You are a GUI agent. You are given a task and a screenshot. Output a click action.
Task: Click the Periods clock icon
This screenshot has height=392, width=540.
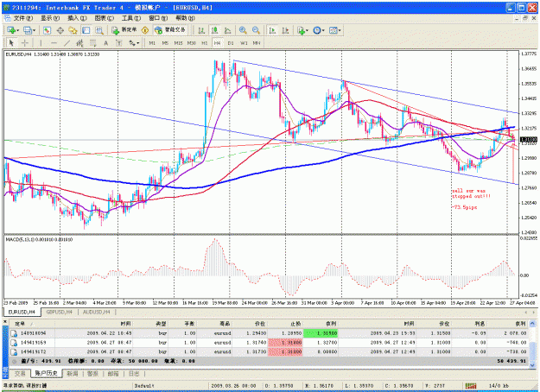317,30
